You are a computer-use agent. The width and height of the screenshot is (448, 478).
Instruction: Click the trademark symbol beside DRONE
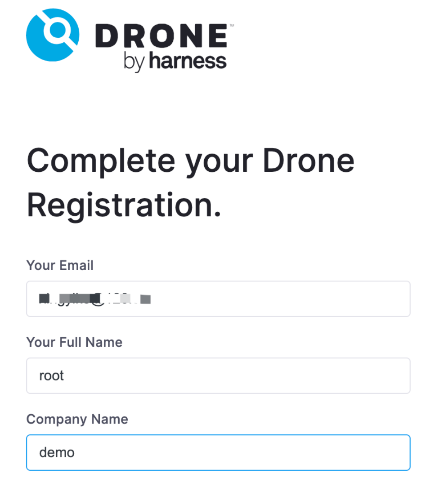pyautogui.click(x=232, y=27)
